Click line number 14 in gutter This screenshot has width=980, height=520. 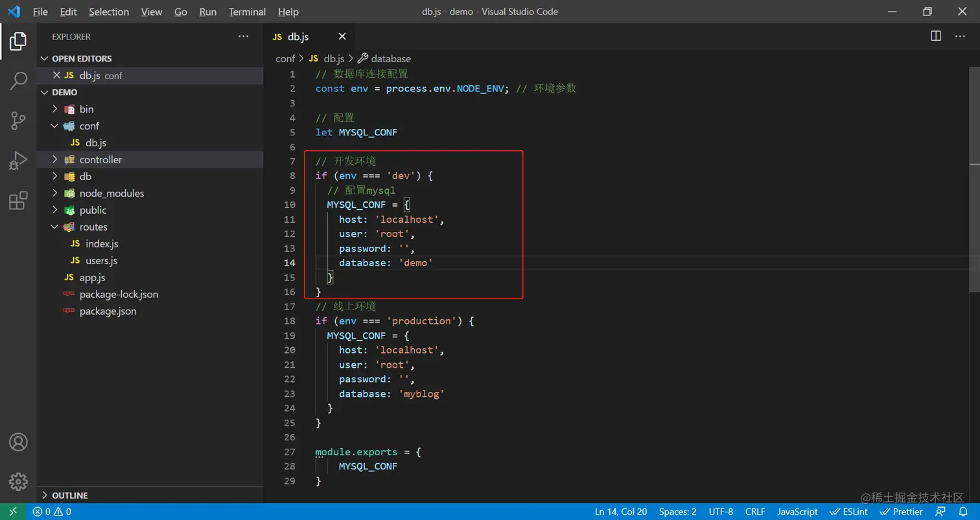click(289, 263)
